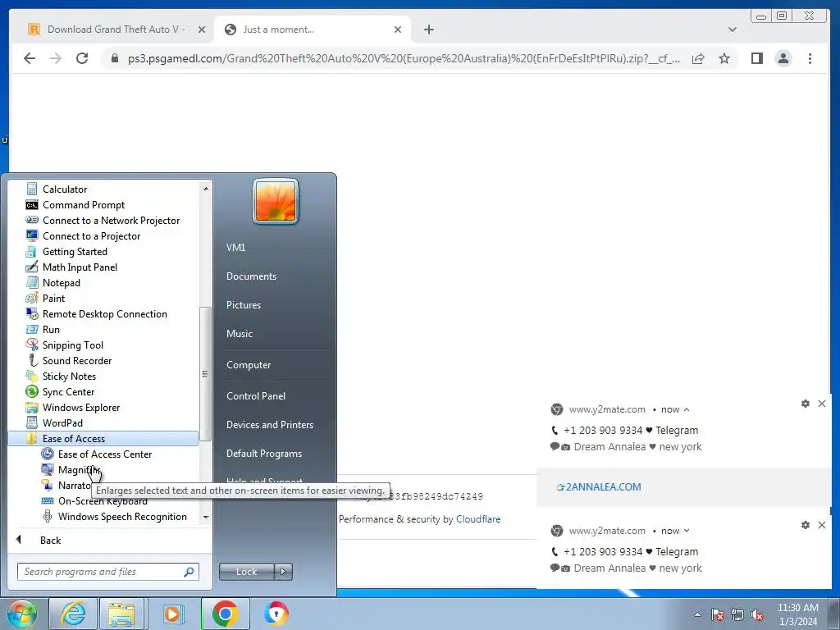The image size is (840, 630).
Task: Bookmark this page with the star
Action: click(724, 58)
